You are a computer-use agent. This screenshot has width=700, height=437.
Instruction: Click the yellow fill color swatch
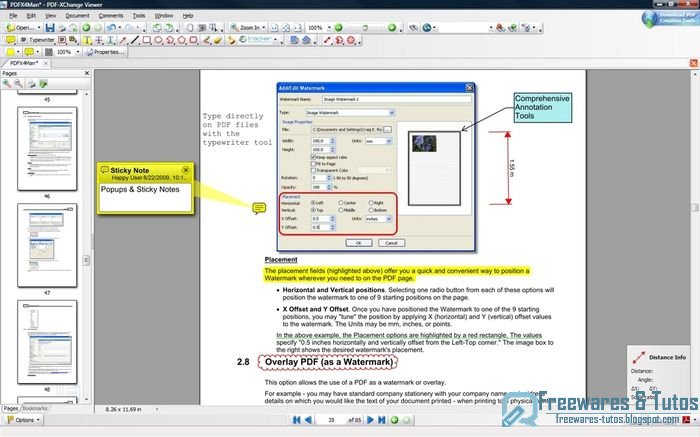click(10, 52)
